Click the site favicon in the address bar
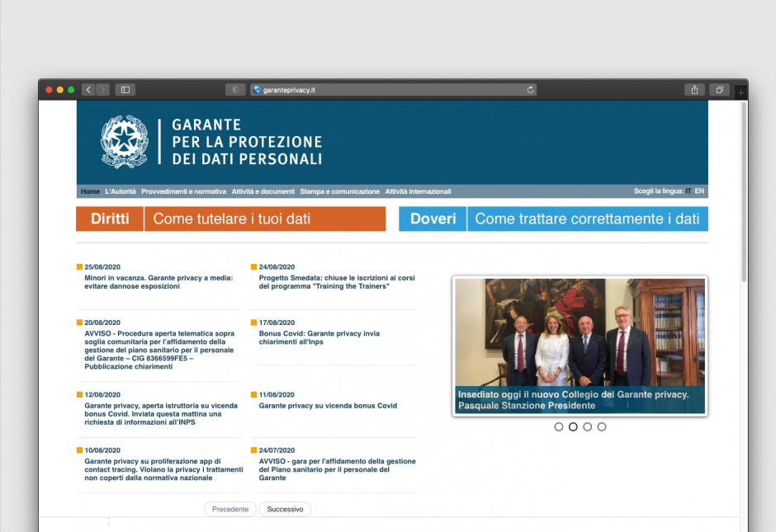This screenshot has height=532, width=776. [x=257, y=89]
